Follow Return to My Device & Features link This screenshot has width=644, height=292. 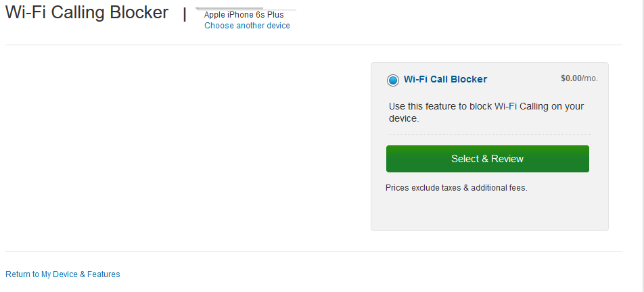62,274
